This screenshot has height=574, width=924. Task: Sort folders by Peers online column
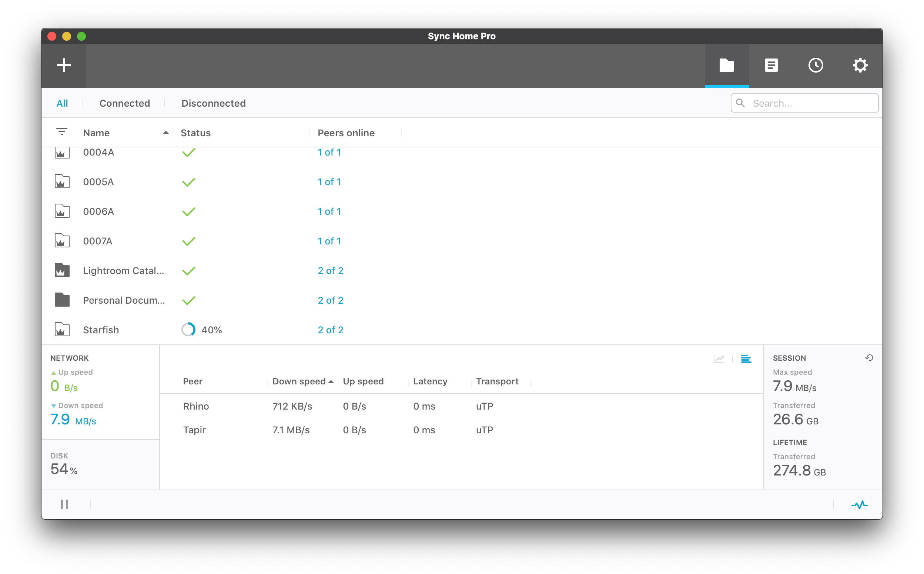tap(346, 133)
